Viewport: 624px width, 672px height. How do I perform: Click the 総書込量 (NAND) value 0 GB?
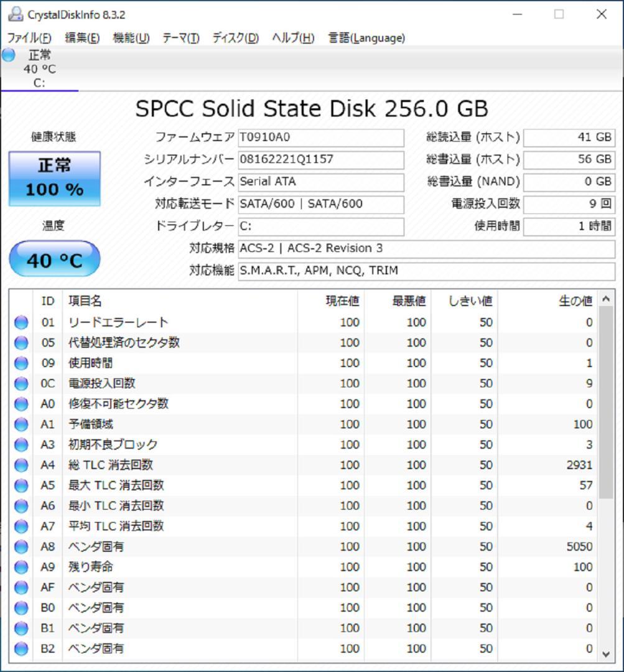569,182
